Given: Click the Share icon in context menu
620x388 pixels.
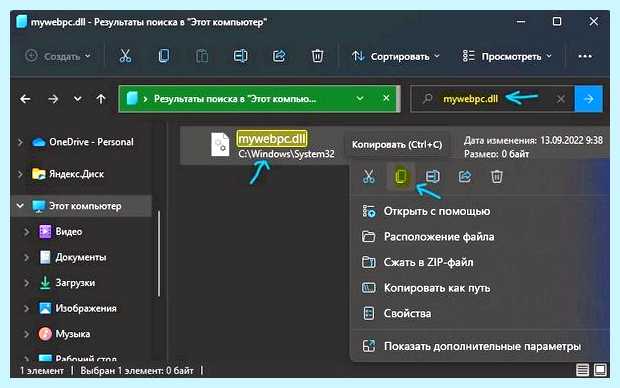Looking at the screenshot, I should click(465, 176).
